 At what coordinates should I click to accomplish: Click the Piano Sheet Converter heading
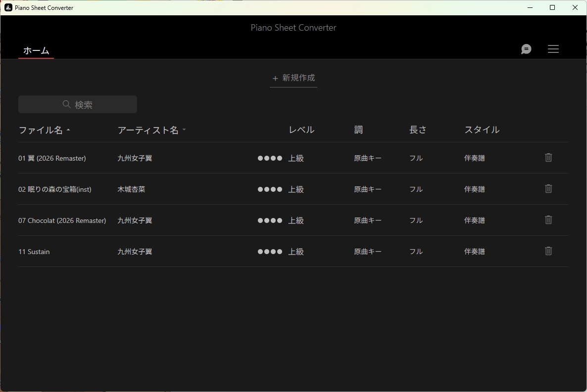[x=293, y=28]
